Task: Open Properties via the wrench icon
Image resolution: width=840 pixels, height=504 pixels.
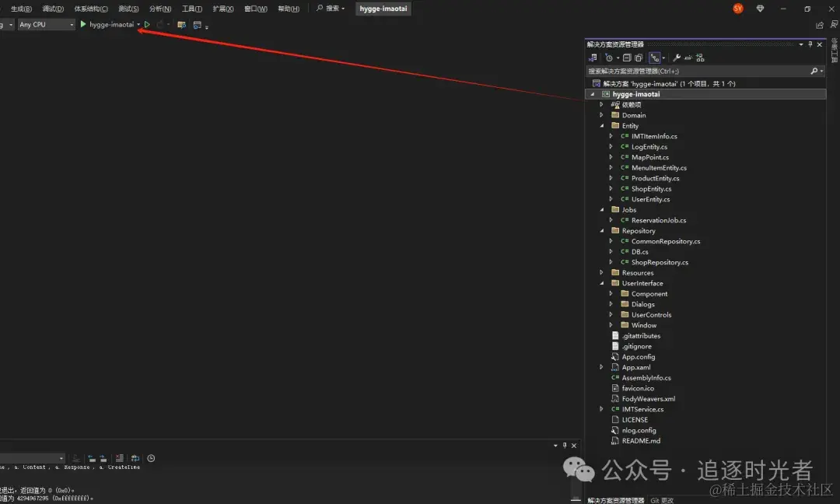Action: coord(677,58)
